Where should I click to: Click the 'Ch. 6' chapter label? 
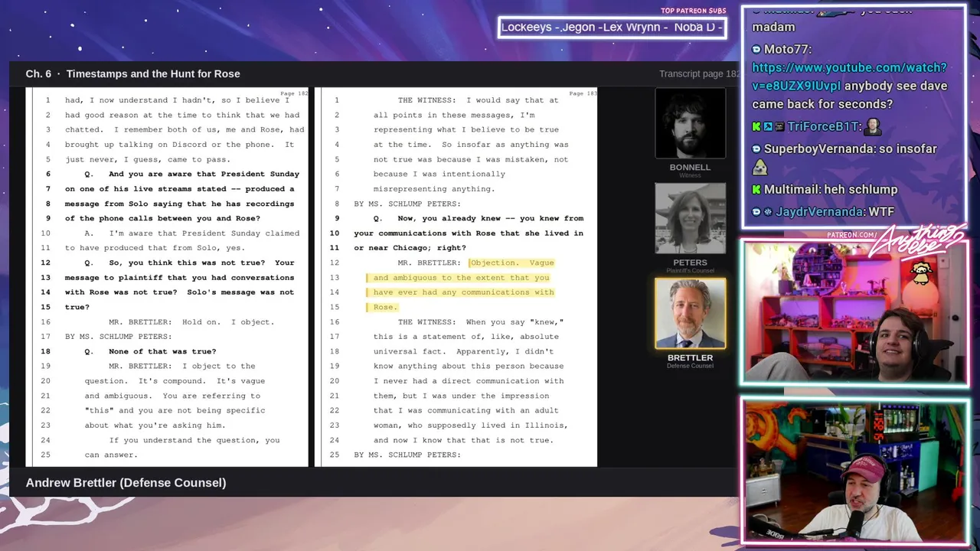click(x=38, y=73)
